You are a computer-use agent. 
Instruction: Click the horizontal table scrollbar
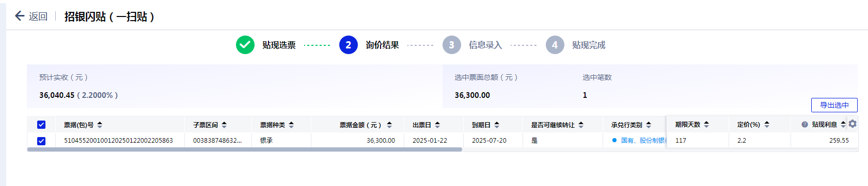[x=245, y=149]
